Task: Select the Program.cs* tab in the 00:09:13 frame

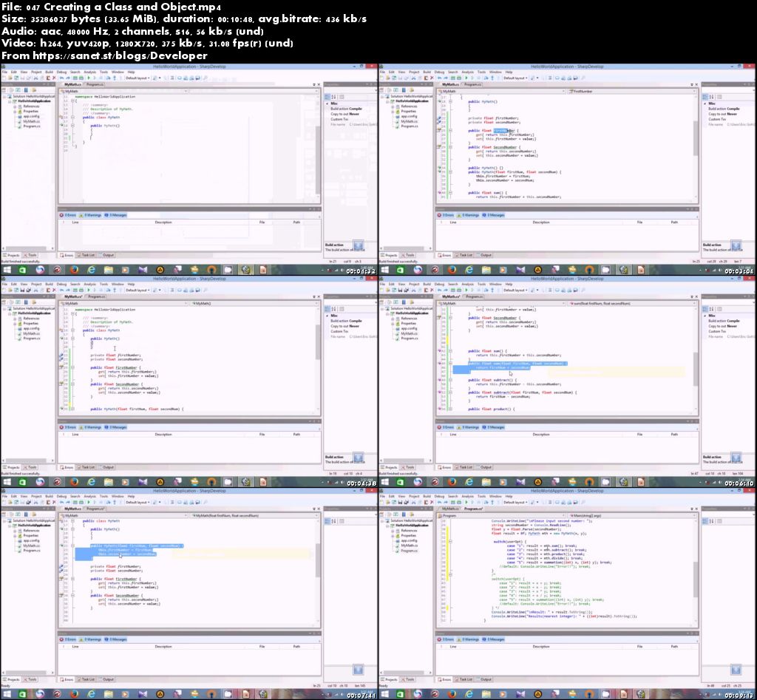Action: [473, 509]
